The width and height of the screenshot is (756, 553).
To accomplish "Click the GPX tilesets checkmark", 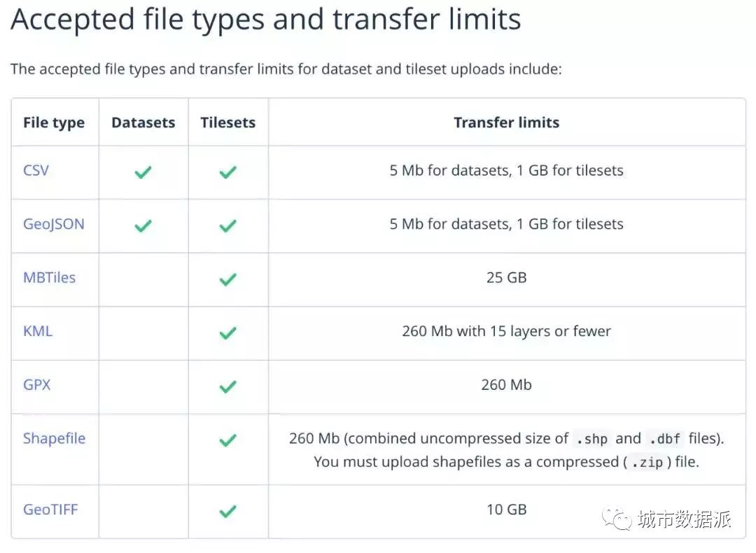I will point(227,386).
